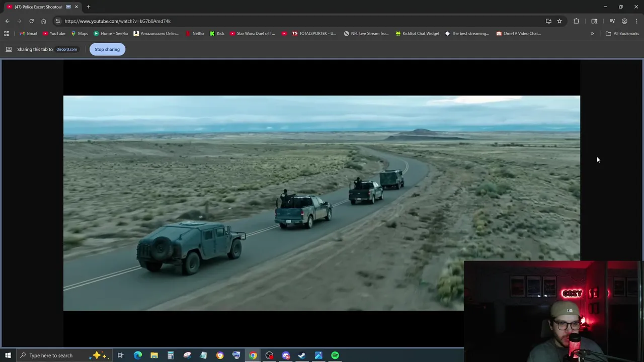Image resolution: width=644 pixels, height=362 pixels.
Task: Open the Kick bookmark
Action: pos(217,34)
